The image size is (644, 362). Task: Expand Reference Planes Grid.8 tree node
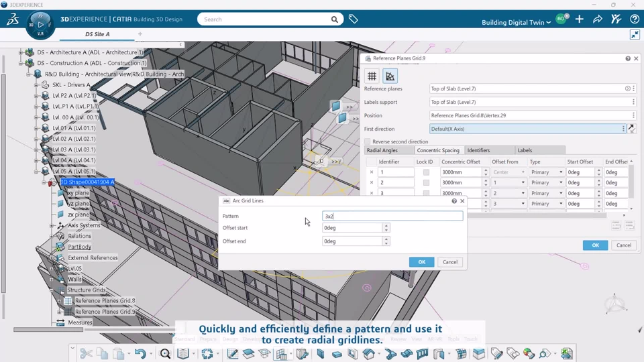[x=60, y=301]
